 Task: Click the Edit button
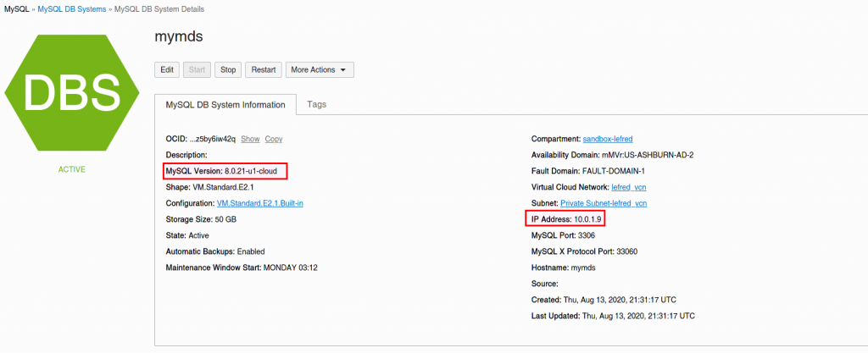click(167, 69)
